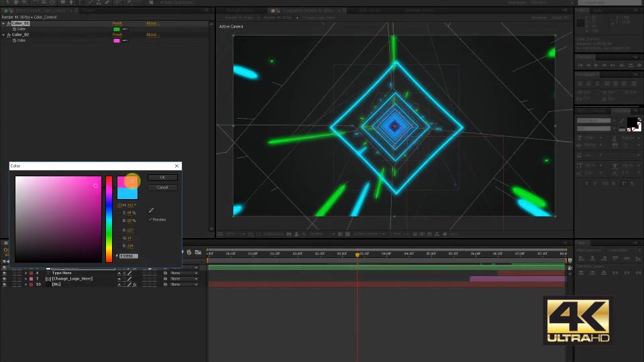The image size is (644, 362).
Task: Click the vertical hue spectrum slider
Action: [109, 219]
